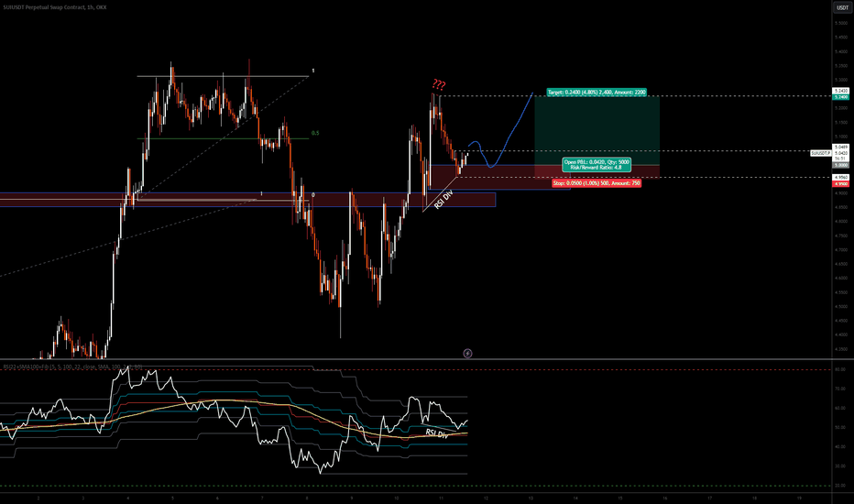Click the 80.00 level on RSI axis
The height and width of the screenshot is (504, 854).
tap(840, 369)
